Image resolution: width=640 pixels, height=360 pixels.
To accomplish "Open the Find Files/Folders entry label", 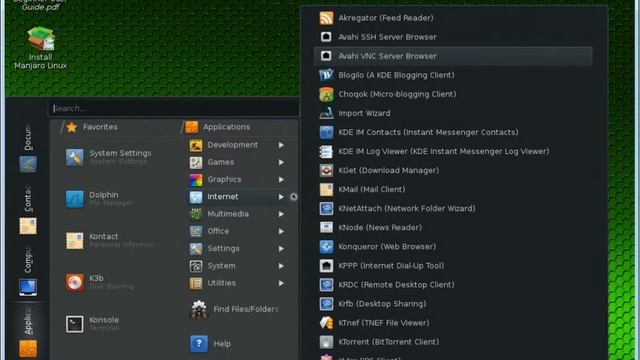I will coord(246,309).
